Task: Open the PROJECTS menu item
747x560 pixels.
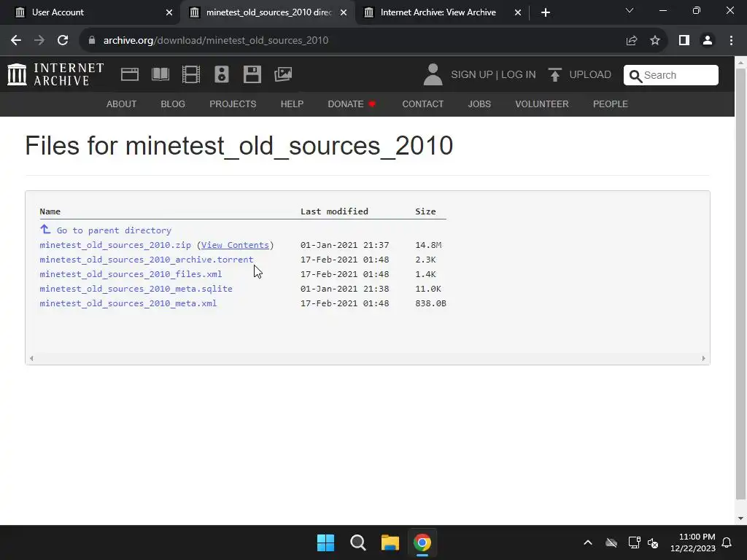Action: 233,104
